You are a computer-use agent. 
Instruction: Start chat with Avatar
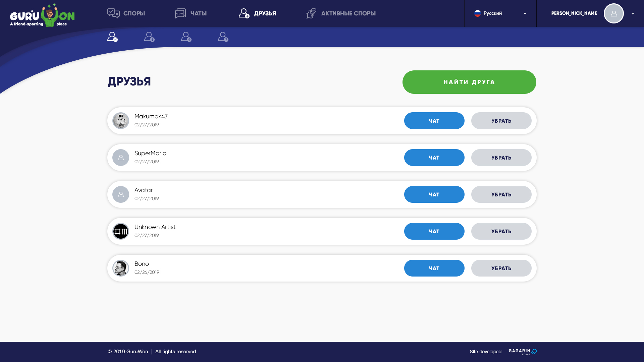(x=434, y=194)
